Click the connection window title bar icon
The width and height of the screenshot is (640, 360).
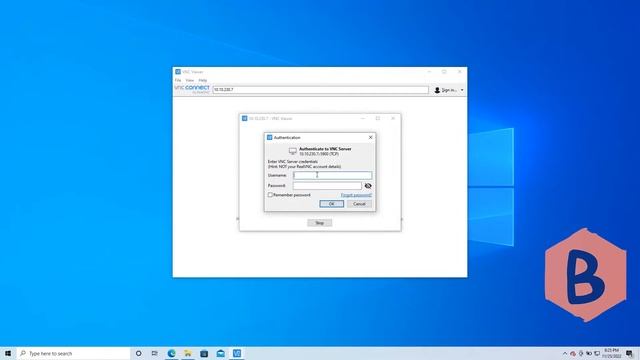point(244,118)
